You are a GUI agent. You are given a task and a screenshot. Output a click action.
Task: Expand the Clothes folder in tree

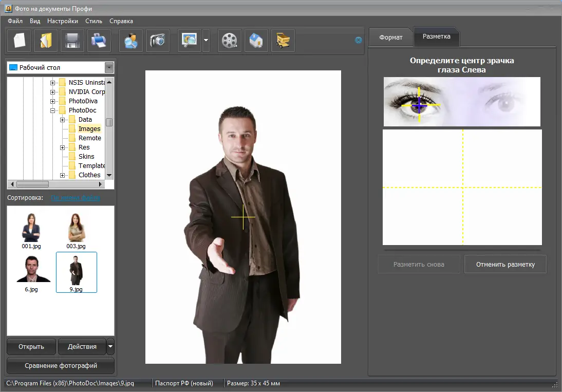point(62,175)
